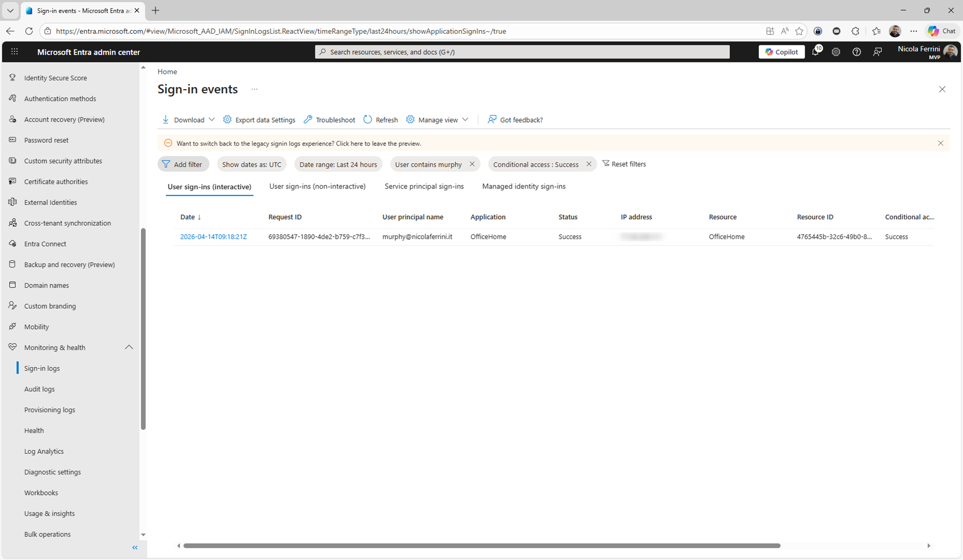The height and width of the screenshot is (560, 963).
Task: Click the Custom branding sidebar icon
Action: click(x=12, y=306)
